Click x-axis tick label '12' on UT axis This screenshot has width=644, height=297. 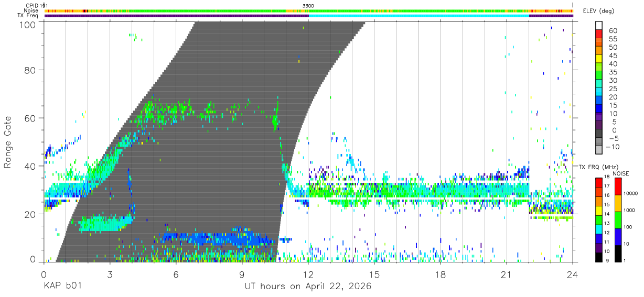pos(308,274)
